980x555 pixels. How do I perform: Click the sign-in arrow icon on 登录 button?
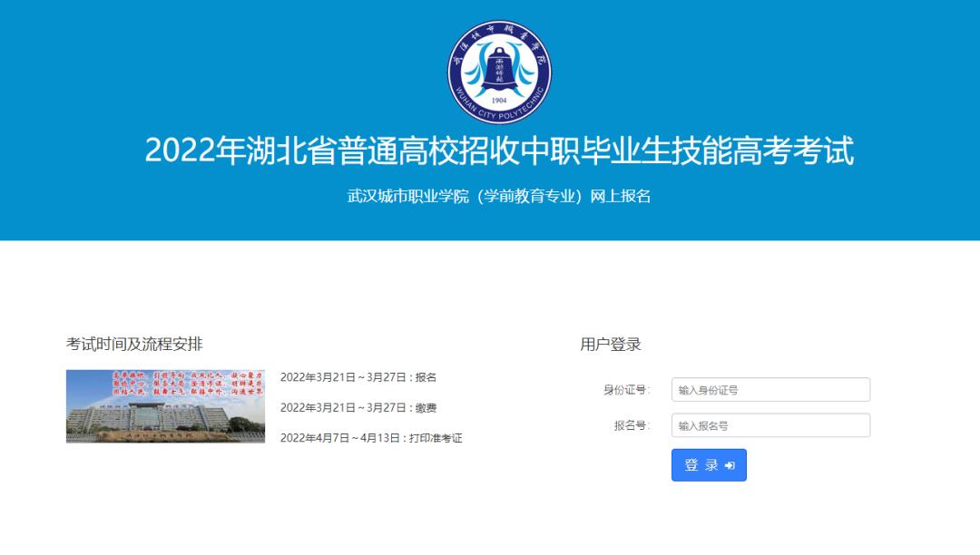[730, 465]
